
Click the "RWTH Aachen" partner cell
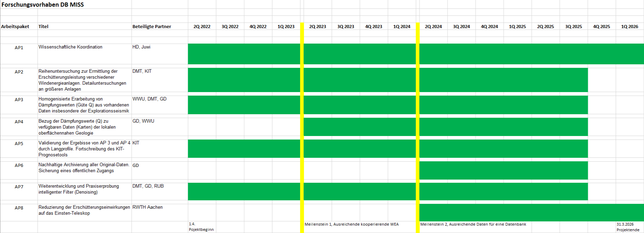[147, 207]
